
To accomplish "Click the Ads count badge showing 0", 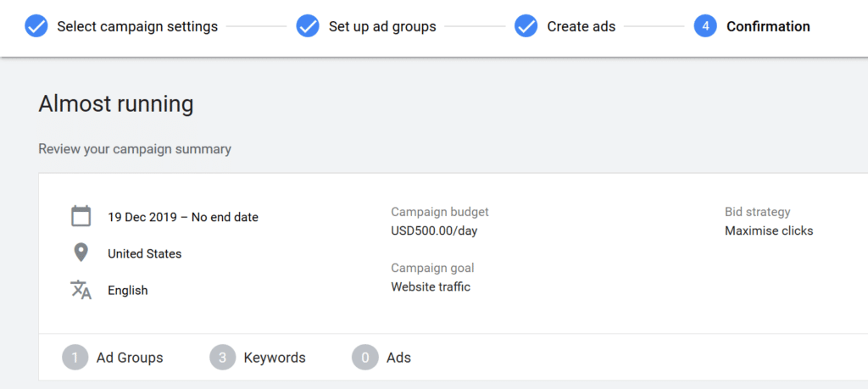I will [364, 358].
